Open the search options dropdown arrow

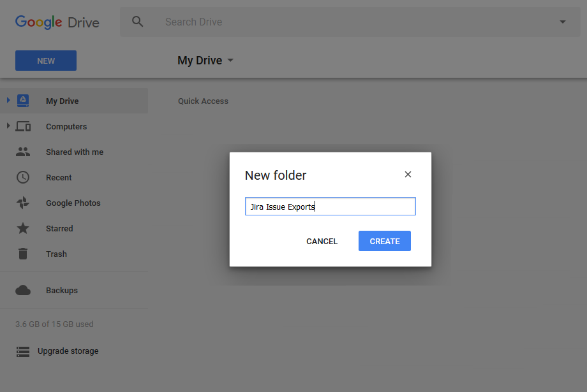[x=563, y=22]
